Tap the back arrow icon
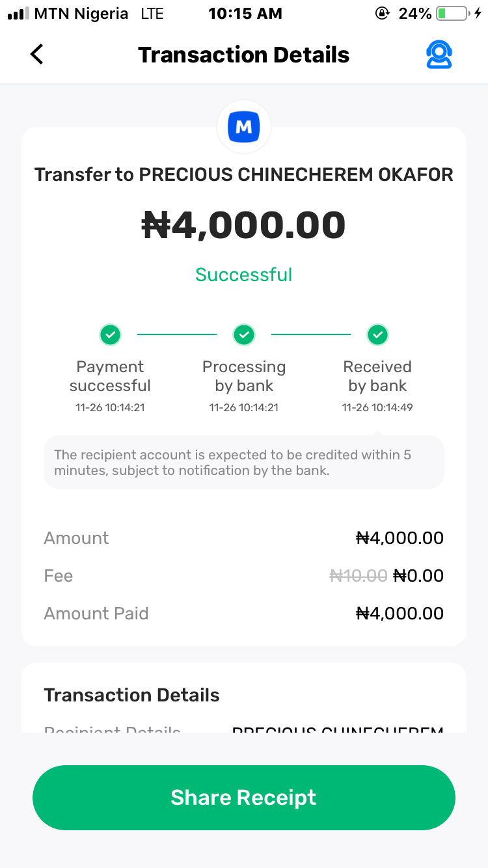The height and width of the screenshot is (868, 488). (x=37, y=55)
